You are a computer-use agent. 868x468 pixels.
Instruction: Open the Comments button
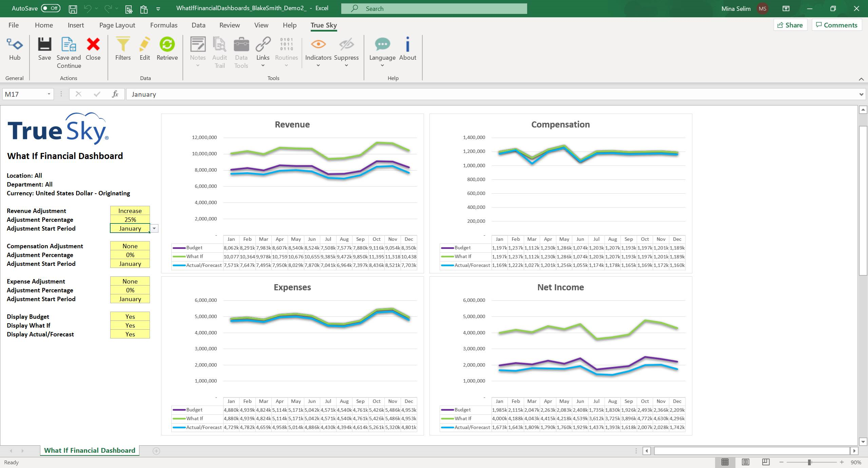coord(836,25)
